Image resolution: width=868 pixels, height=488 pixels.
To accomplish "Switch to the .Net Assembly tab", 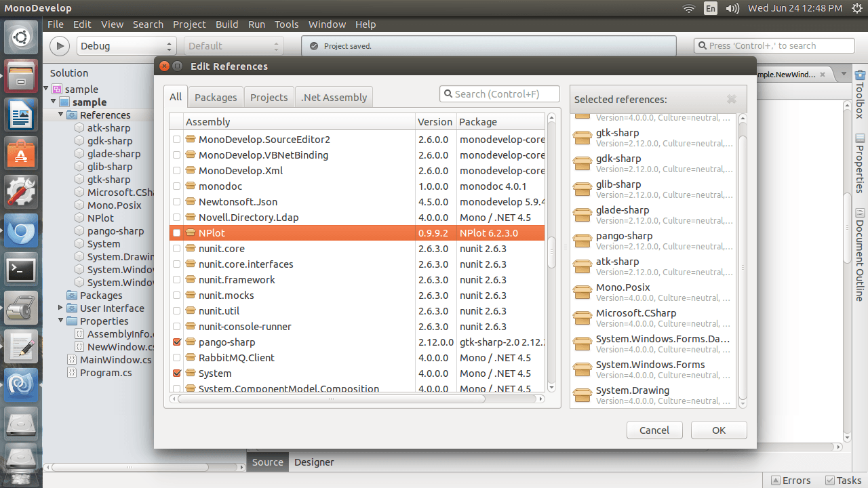I will click(x=334, y=98).
